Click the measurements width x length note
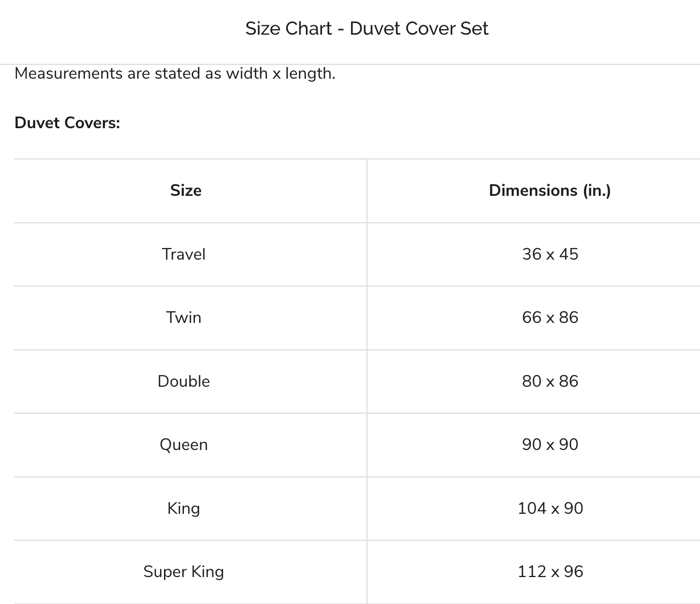Viewport: 700px width, 604px height. coord(175,73)
